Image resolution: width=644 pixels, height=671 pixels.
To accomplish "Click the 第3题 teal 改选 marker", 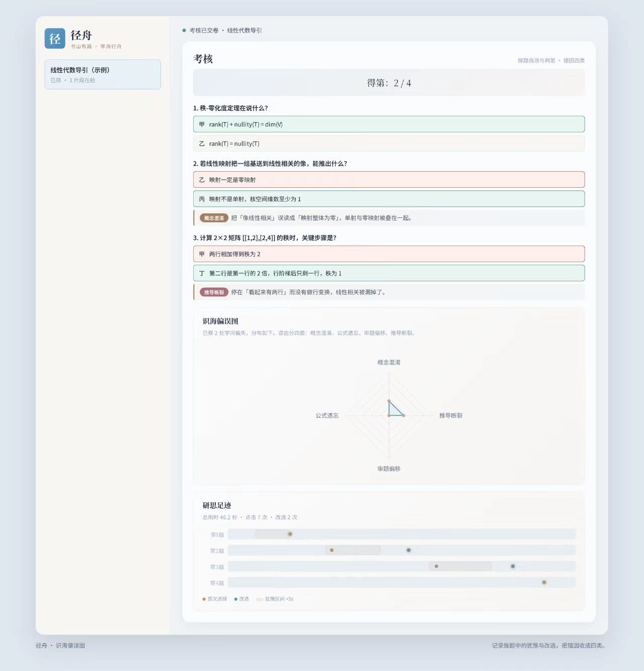I will point(513,566).
